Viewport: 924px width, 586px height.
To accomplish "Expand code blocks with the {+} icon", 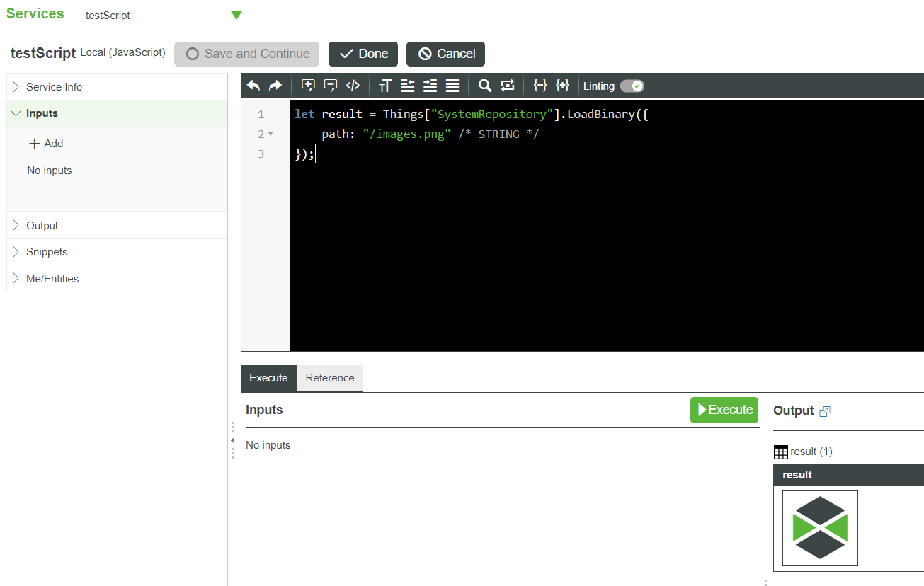I will coord(562,85).
